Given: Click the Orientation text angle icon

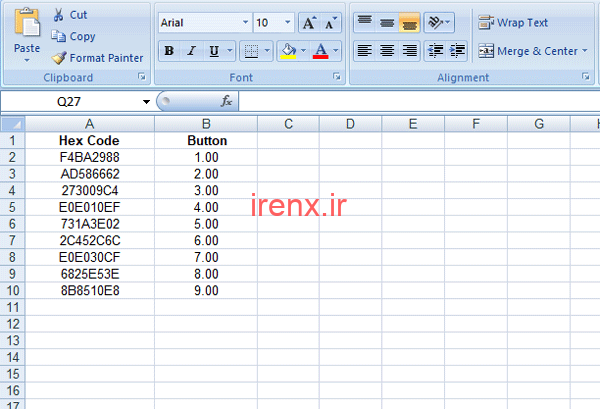Looking at the screenshot, I should (434, 22).
